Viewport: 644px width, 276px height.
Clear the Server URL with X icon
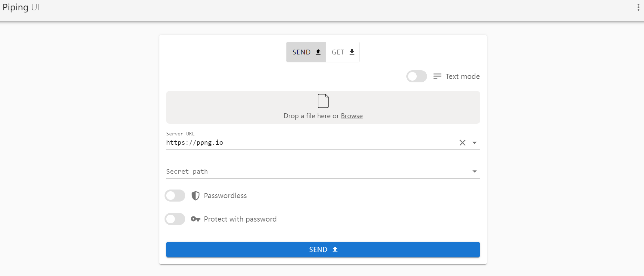[x=463, y=143]
